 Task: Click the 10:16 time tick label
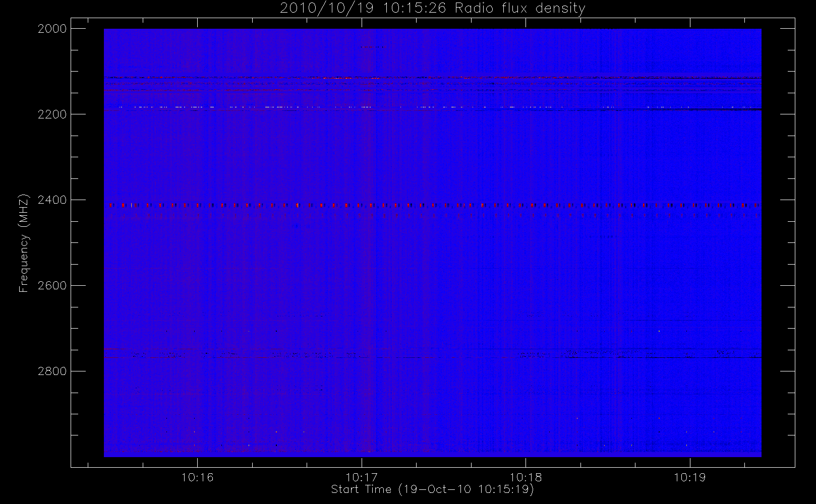click(197, 477)
